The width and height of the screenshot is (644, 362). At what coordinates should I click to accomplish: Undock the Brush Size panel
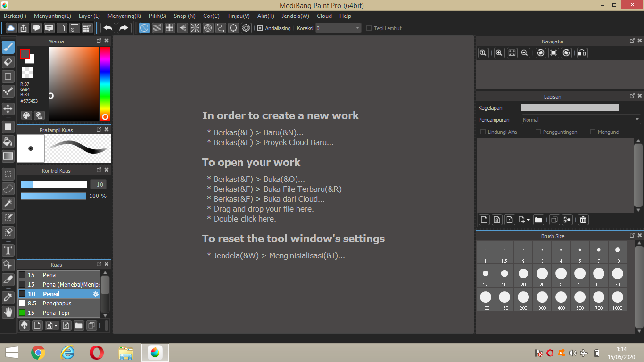[x=632, y=236]
